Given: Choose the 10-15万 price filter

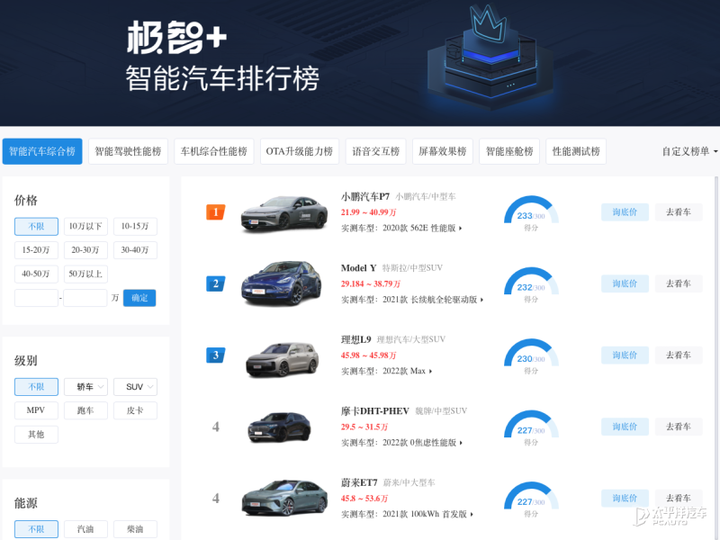Looking at the screenshot, I should click(135, 226).
